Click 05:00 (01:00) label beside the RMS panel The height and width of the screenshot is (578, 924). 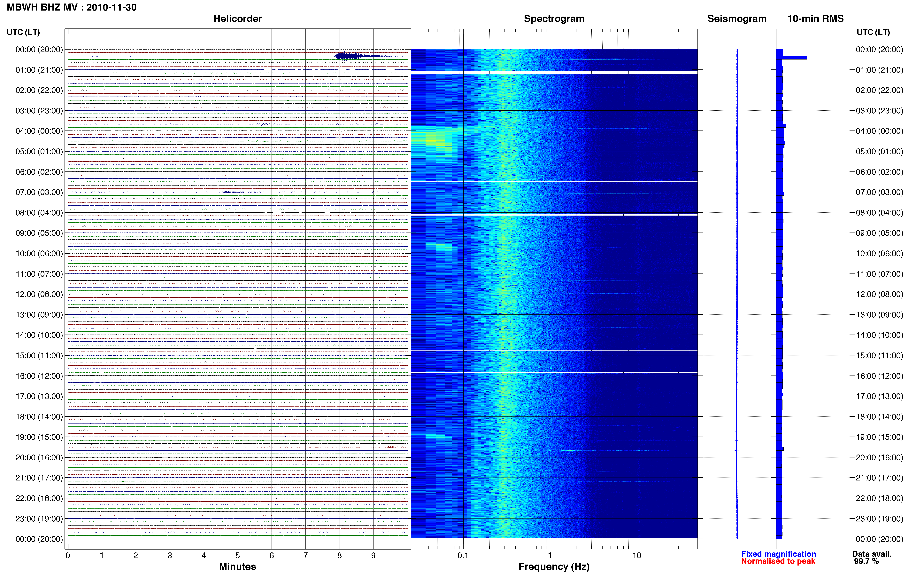click(879, 151)
